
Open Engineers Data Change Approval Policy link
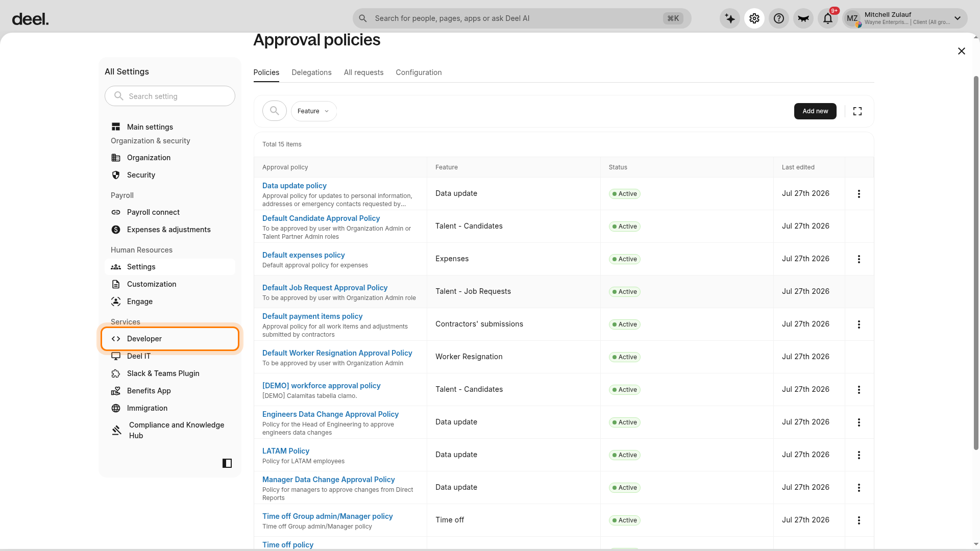(x=330, y=414)
